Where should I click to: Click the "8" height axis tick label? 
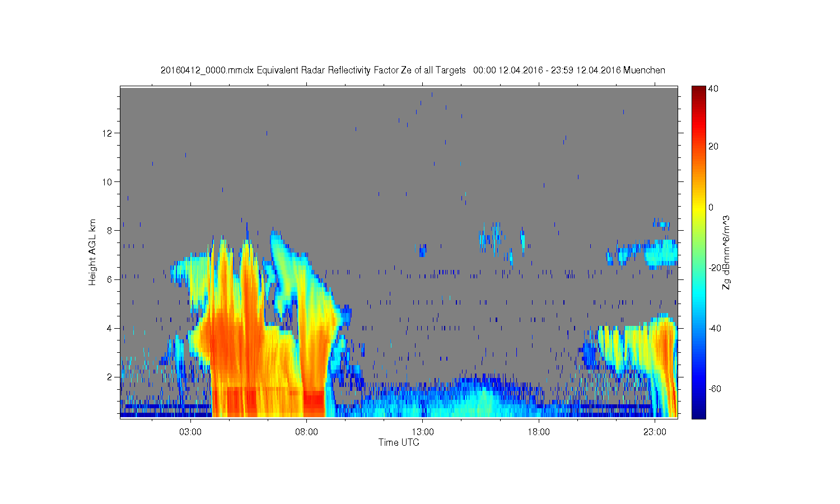pyautogui.click(x=110, y=231)
